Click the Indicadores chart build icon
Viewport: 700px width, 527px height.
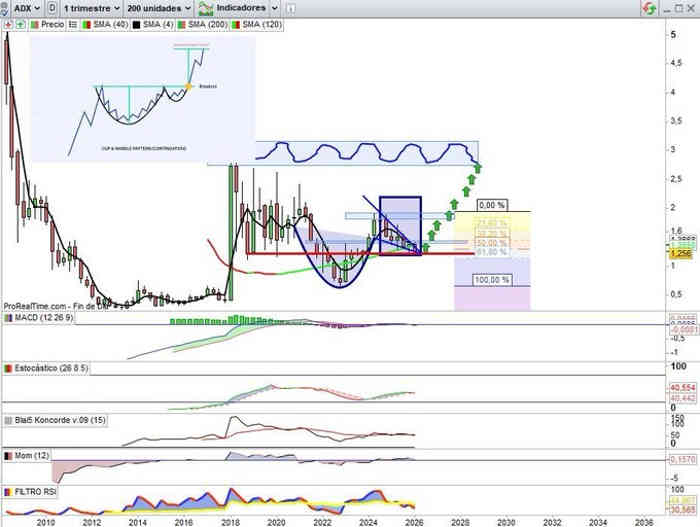click(x=206, y=7)
